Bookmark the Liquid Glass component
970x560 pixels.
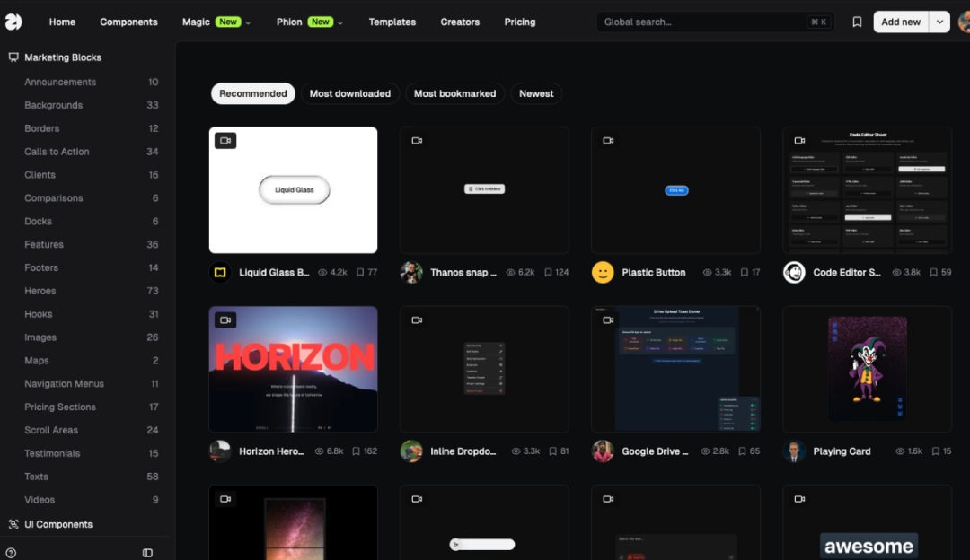(360, 272)
